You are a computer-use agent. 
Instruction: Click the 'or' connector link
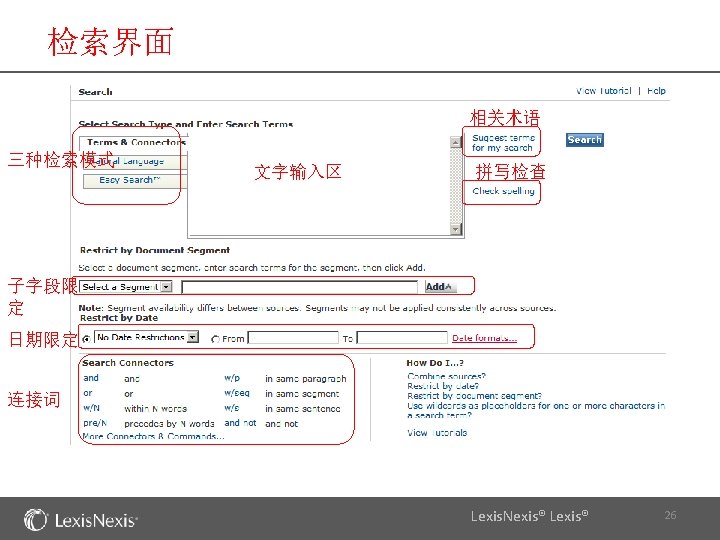(88, 393)
